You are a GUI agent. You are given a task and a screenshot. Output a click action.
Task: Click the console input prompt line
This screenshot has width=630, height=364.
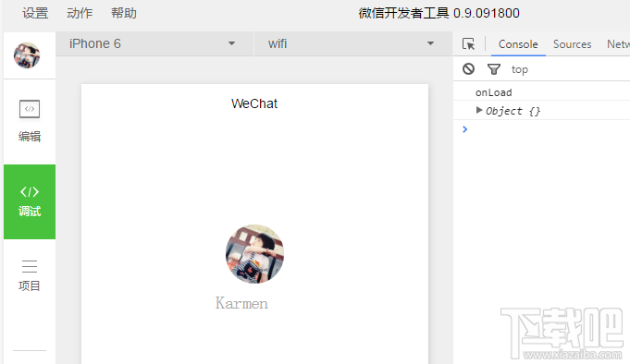tap(541, 129)
